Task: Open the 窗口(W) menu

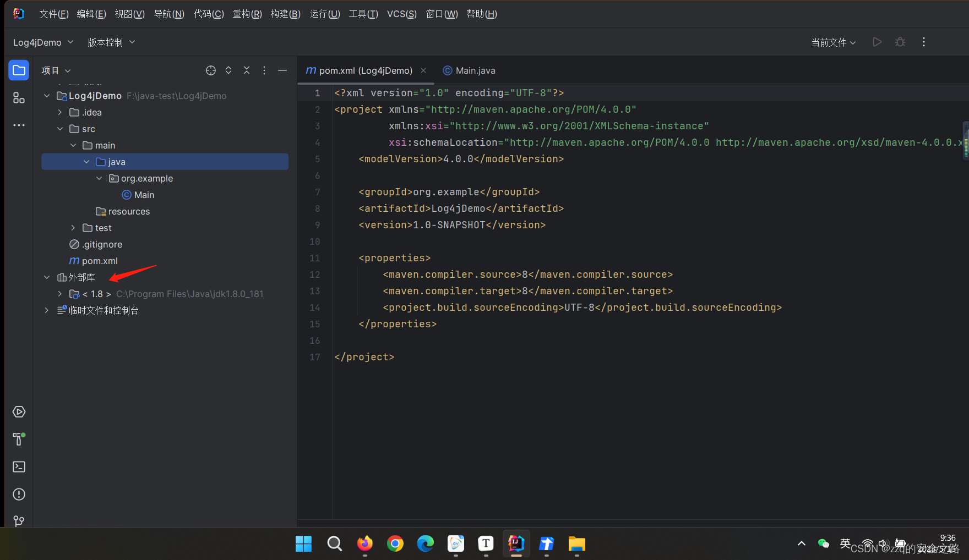Action: [442, 14]
